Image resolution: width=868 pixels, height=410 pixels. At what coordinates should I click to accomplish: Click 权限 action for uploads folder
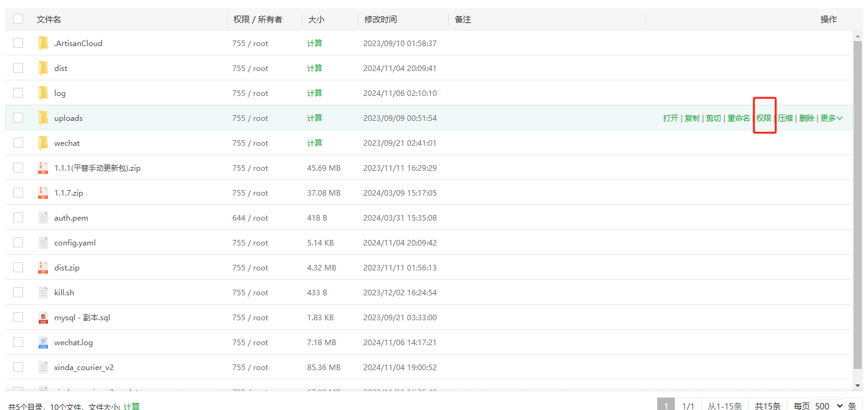764,118
